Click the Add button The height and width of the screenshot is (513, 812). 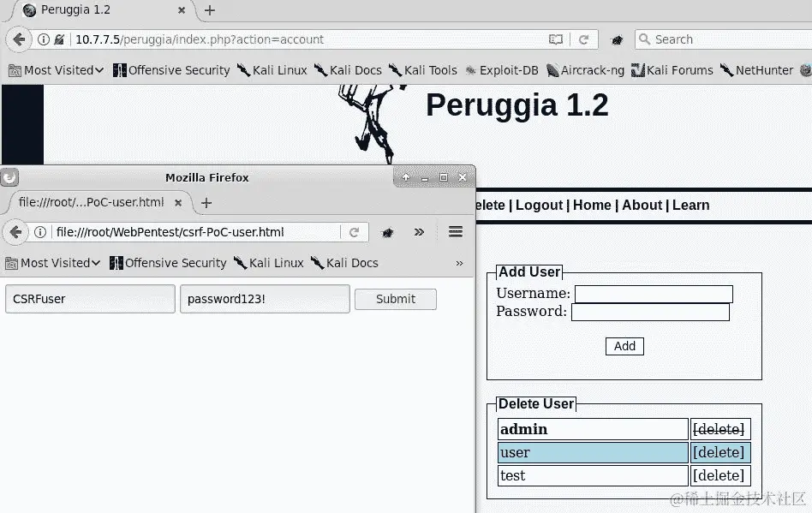click(x=624, y=346)
